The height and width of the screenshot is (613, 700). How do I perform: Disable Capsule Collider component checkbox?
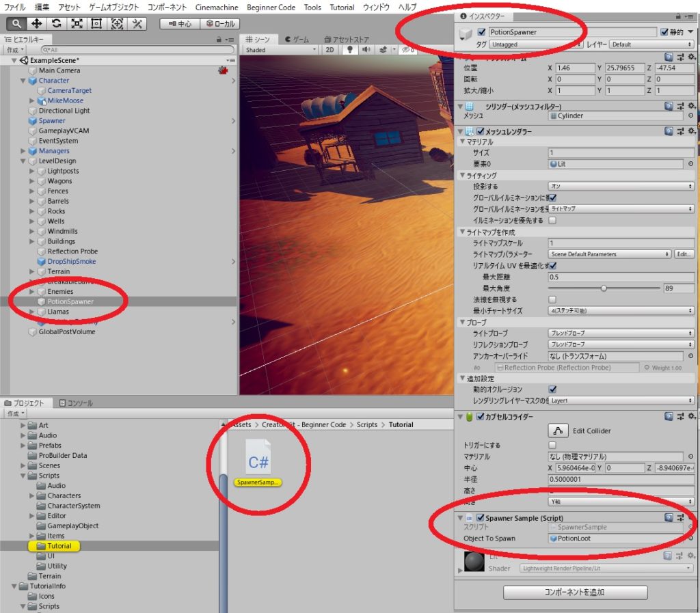tap(481, 416)
